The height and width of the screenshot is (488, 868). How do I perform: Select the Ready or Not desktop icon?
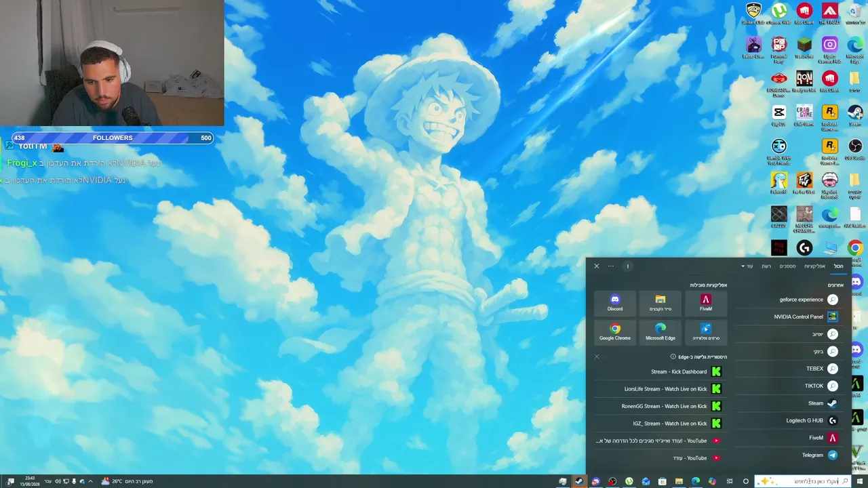click(x=804, y=81)
